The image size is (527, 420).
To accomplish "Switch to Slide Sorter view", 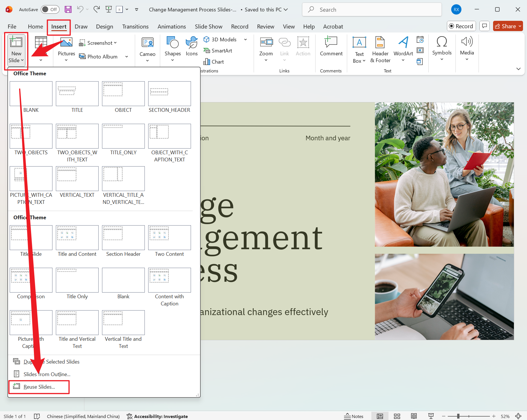I will point(397,416).
